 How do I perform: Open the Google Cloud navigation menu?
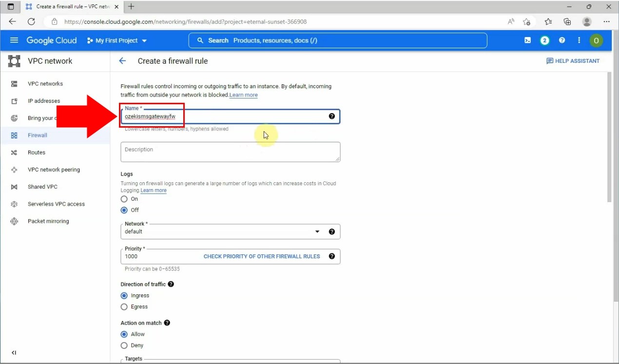(14, 40)
